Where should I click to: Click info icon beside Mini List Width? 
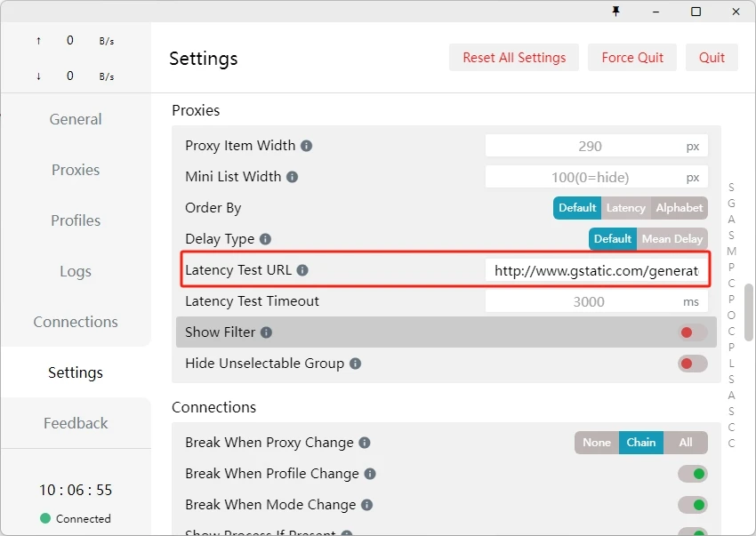pyautogui.click(x=292, y=177)
